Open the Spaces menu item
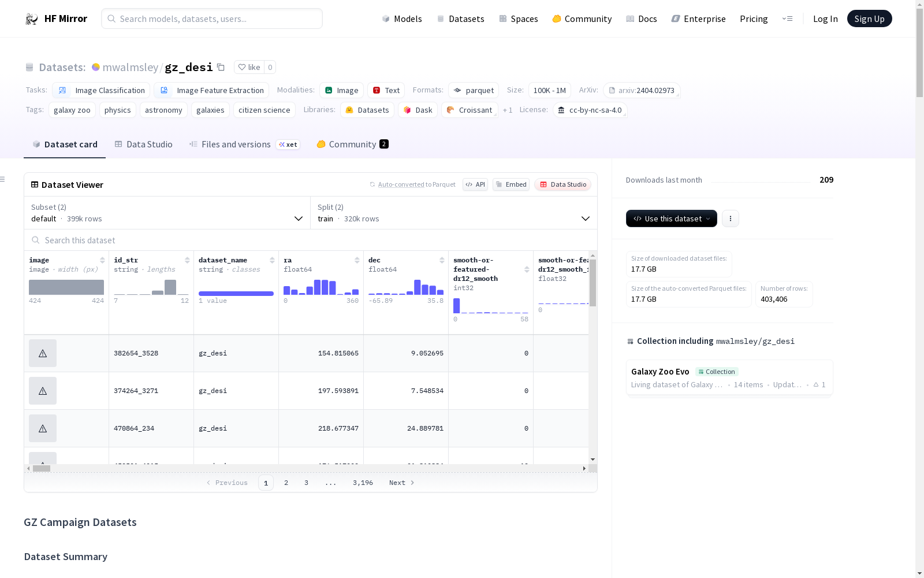The width and height of the screenshot is (924, 578). tap(518, 18)
